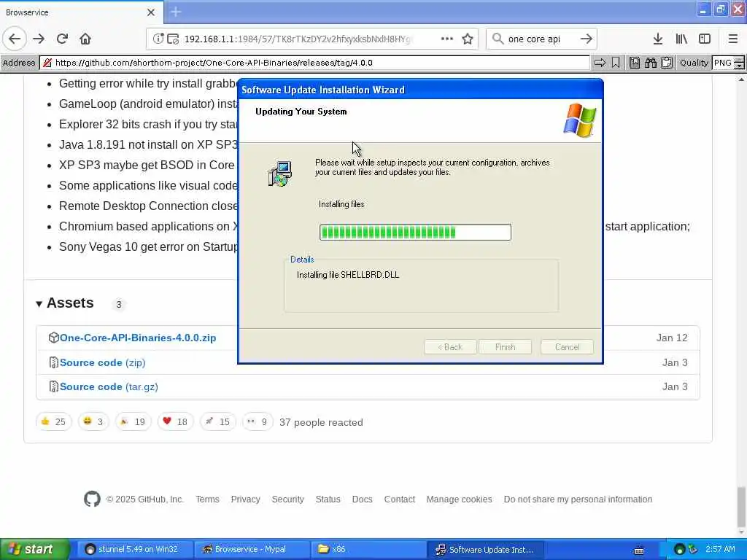Switch to the x86 folder taskbar item
The width and height of the screenshot is (747, 560).
[368, 550]
